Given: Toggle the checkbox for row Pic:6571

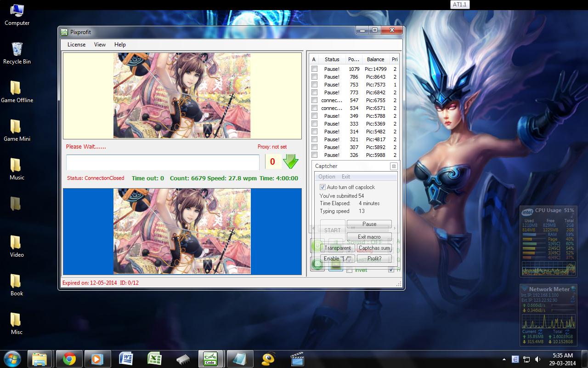Looking at the screenshot, I should tap(315, 108).
